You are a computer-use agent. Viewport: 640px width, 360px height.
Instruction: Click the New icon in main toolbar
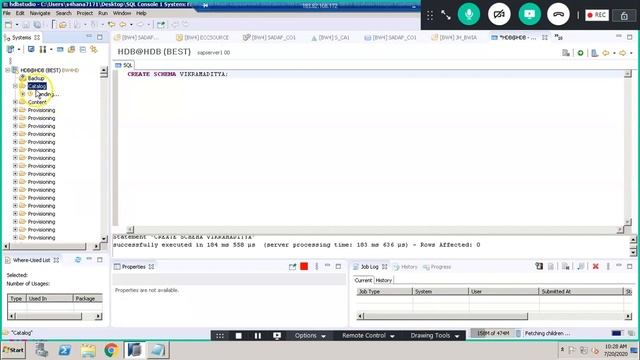click(x=8, y=25)
